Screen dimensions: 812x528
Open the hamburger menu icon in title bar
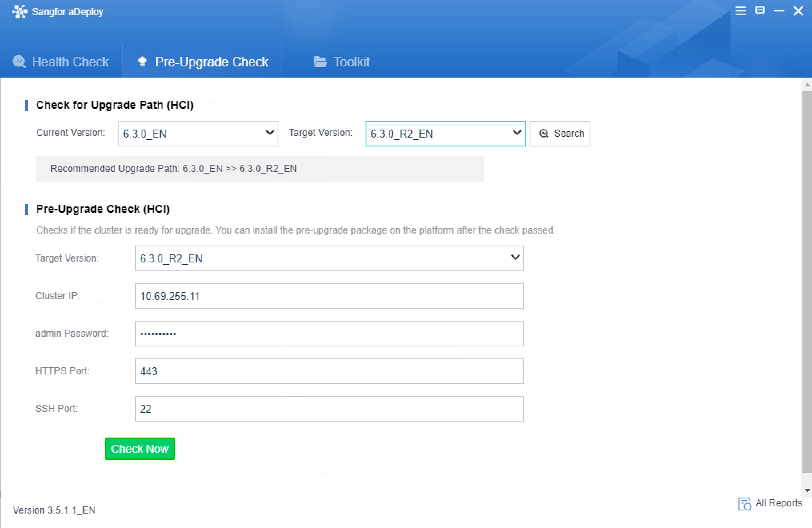(741, 11)
